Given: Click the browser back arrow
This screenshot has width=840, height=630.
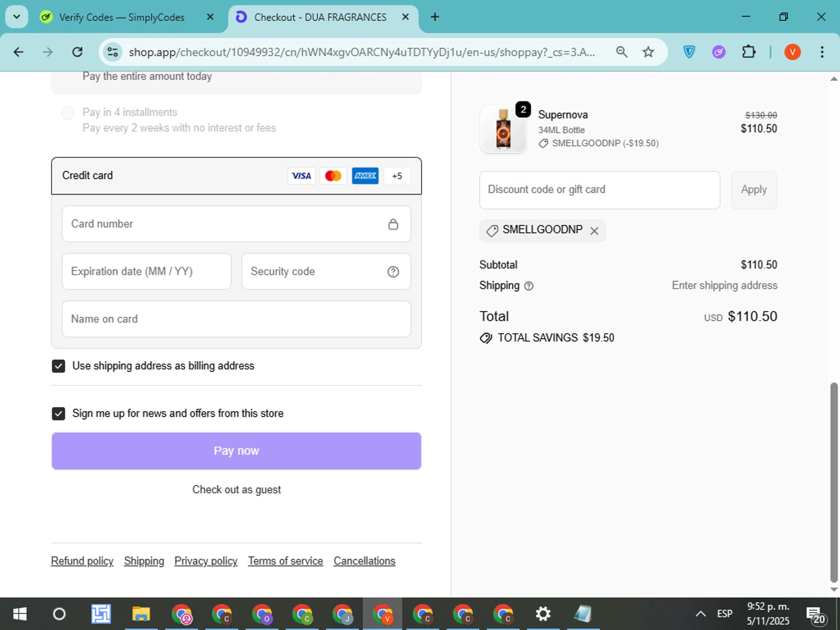Looking at the screenshot, I should coord(18,52).
